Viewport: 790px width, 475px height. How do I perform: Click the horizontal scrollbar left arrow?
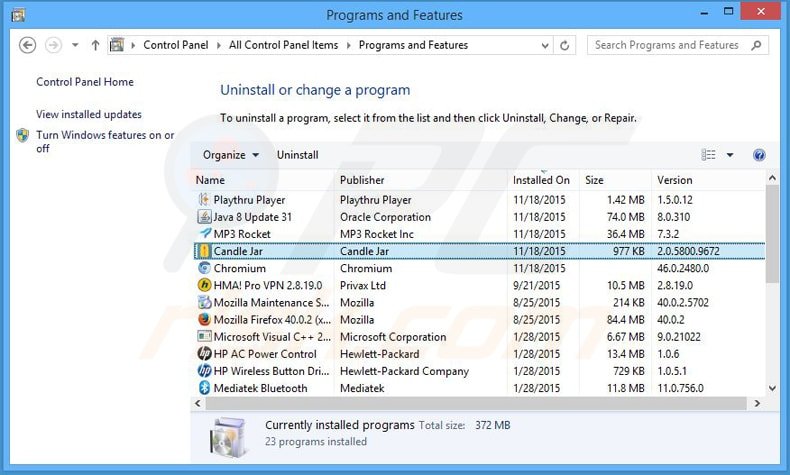[x=198, y=403]
